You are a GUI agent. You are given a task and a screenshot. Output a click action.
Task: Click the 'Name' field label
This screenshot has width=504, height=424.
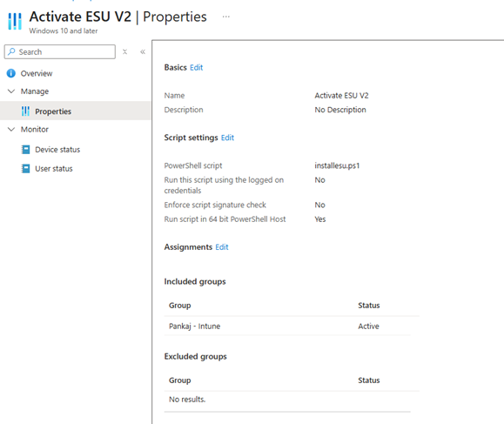coord(174,96)
